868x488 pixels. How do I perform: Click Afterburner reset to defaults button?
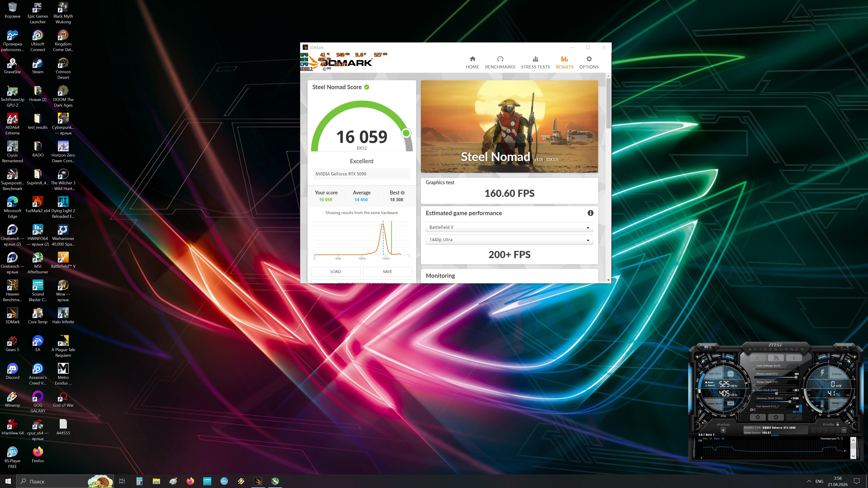click(776, 417)
